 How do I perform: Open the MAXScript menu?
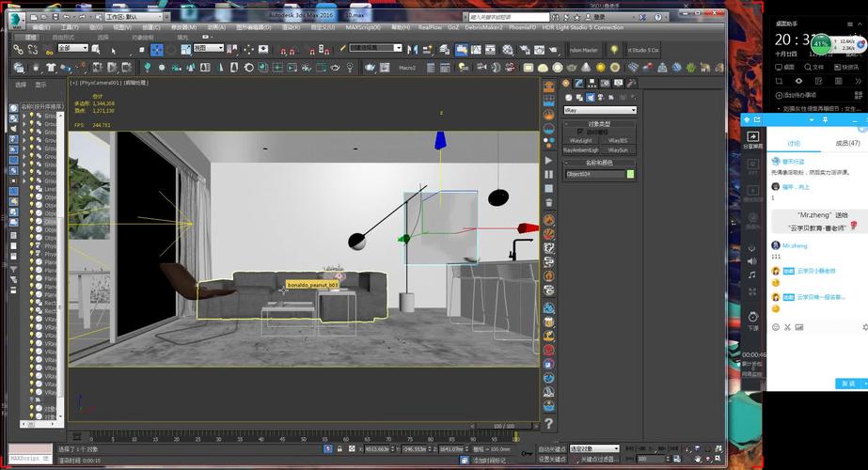pos(363,27)
